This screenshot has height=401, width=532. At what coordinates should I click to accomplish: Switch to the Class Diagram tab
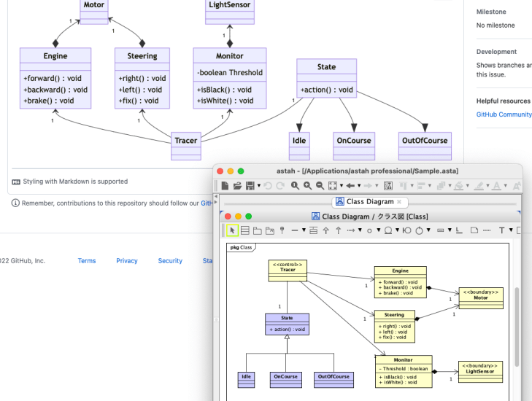365,202
